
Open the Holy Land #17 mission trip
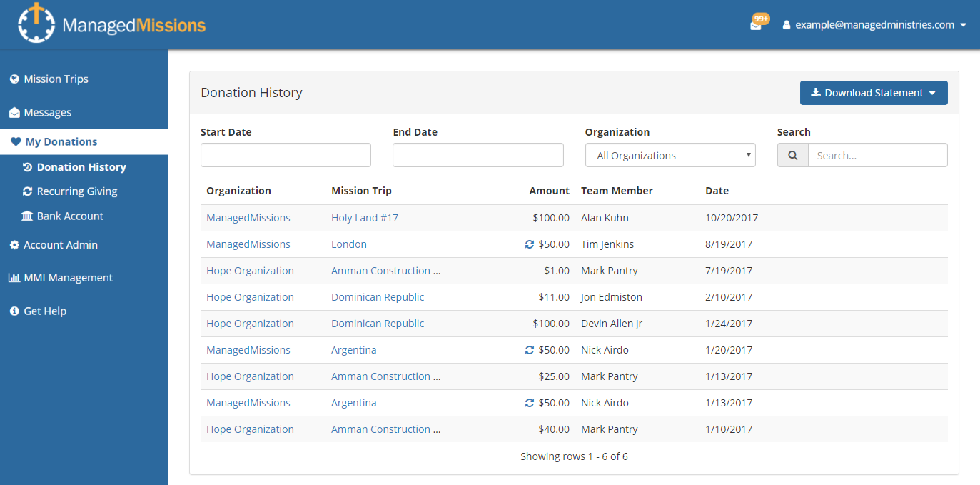coord(365,218)
